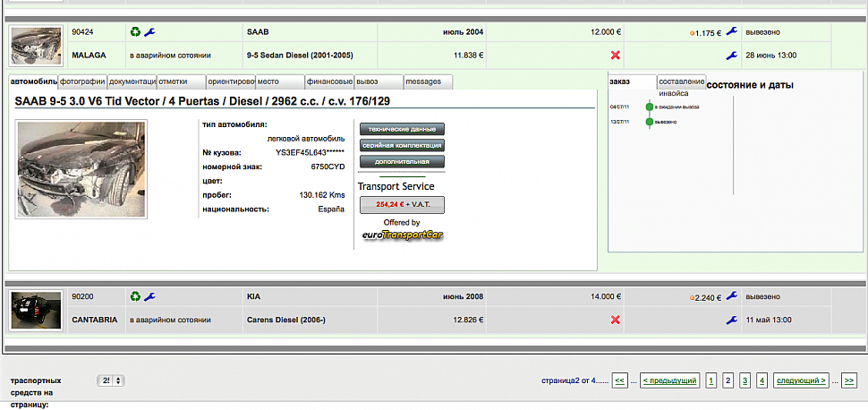Click the blue wrench icon beside SAAB recycle icon
Screen dimensions: 868x410
[x=149, y=32]
